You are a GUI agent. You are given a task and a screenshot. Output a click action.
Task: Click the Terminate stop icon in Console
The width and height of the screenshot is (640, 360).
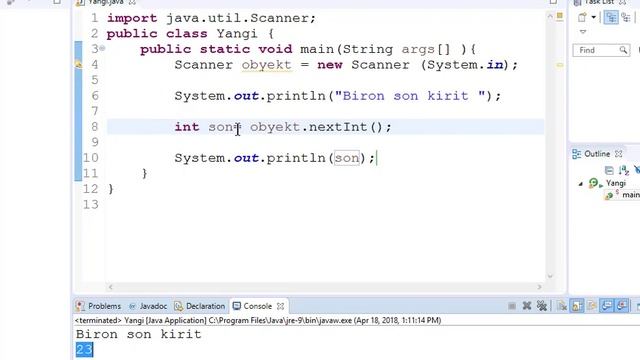tap(512, 306)
